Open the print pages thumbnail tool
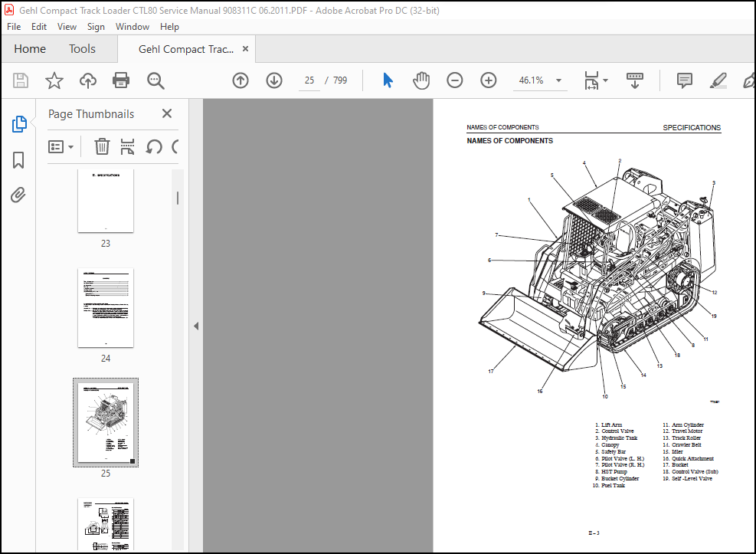 coord(127,146)
